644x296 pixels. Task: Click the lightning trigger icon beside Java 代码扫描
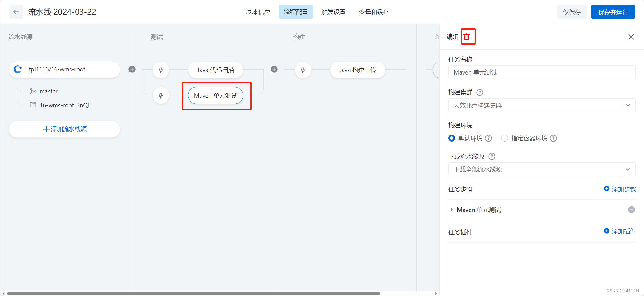pos(161,70)
